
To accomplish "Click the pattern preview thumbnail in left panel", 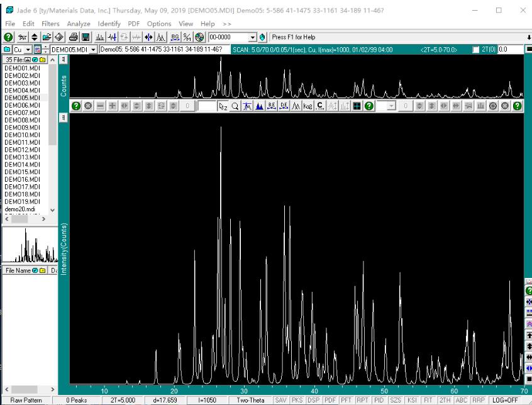I will pyautogui.click(x=30, y=245).
